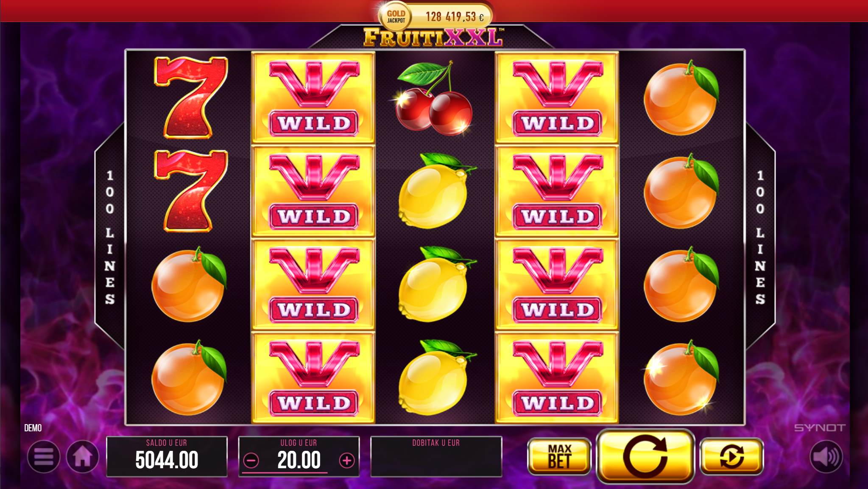Screen dimensions: 868x489
Task: Click the Dobitak win display panel
Action: tap(436, 456)
